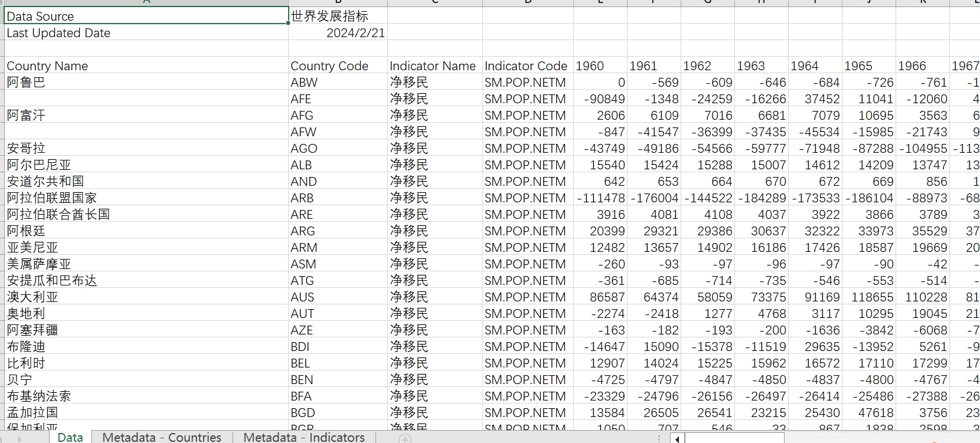Screen dimensions: 980x443
Task: Add a new sheet with the plus icon
Action: point(404,438)
